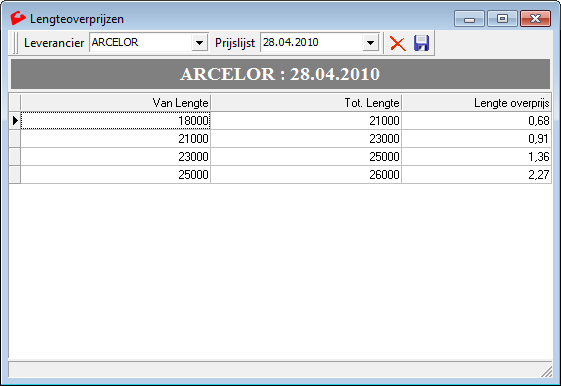This screenshot has height=386, width=561.
Task: Click the red app logo in the title bar
Action: click(18, 18)
